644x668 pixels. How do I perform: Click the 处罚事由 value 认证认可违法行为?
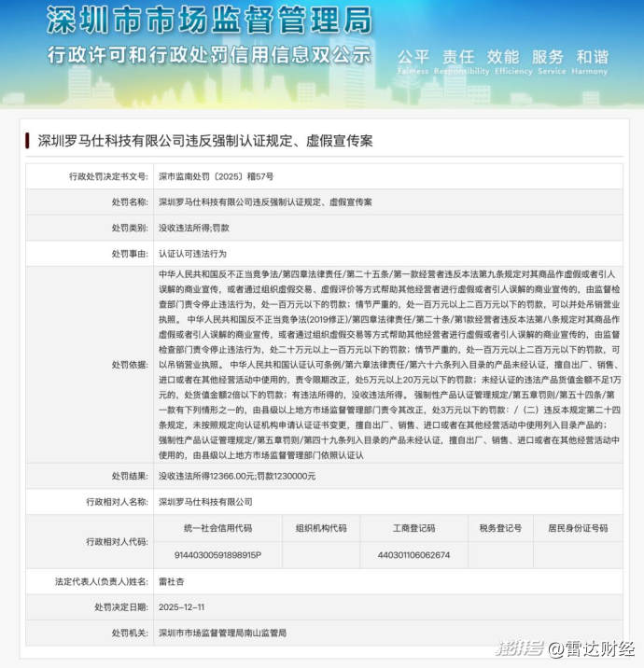point(191,253)
